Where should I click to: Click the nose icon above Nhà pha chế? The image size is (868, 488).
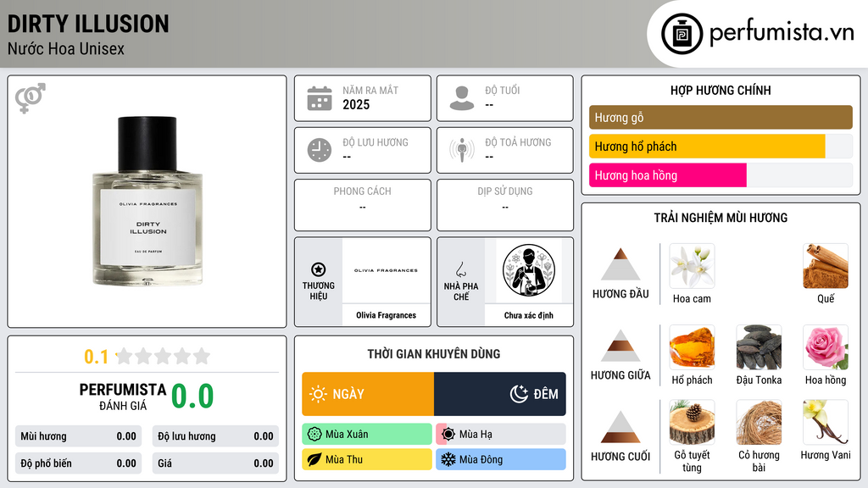point(460,269)
